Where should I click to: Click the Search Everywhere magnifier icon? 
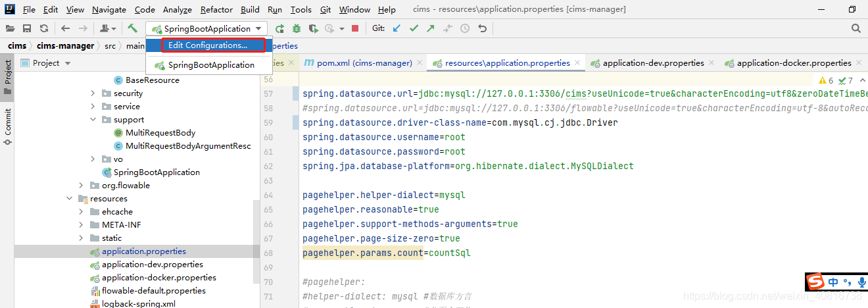click(x=856, y=28)
